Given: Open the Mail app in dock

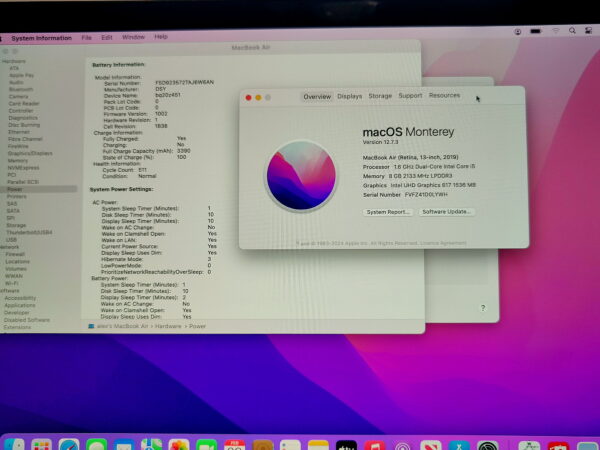Looking at the screenshot, I should coord(124,445).
